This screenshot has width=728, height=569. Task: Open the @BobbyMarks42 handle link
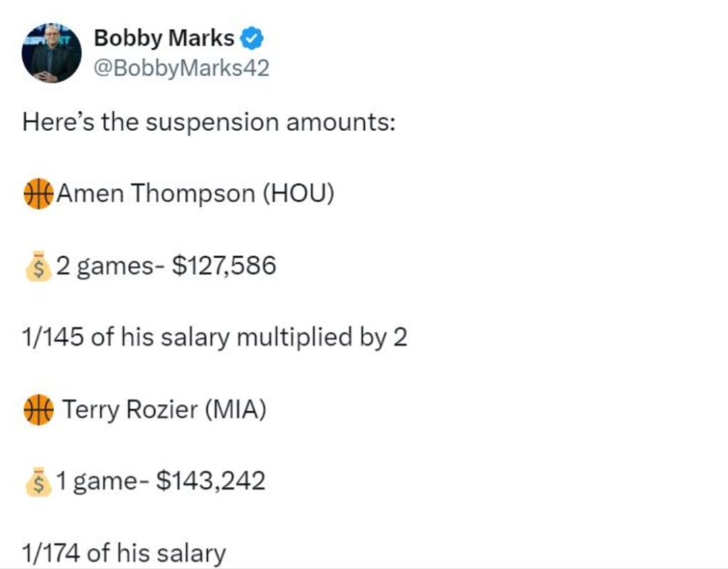click(x=181, y=68)
